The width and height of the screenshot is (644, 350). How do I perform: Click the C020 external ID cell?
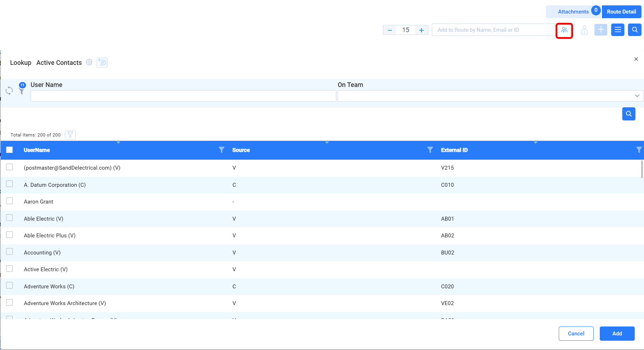[448, 287]
